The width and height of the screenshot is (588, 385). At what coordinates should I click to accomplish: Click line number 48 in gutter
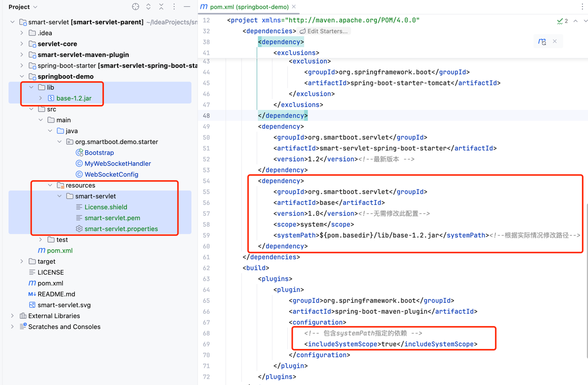[x=206, y=116]
